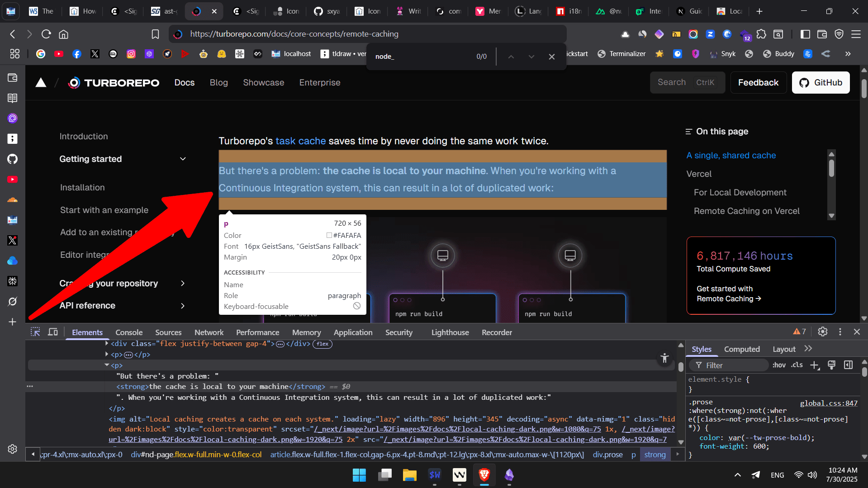The image size is (868, 488).
Task: Toggle .cls element classes
Action: pyautogui.click(x=797, y=365)
